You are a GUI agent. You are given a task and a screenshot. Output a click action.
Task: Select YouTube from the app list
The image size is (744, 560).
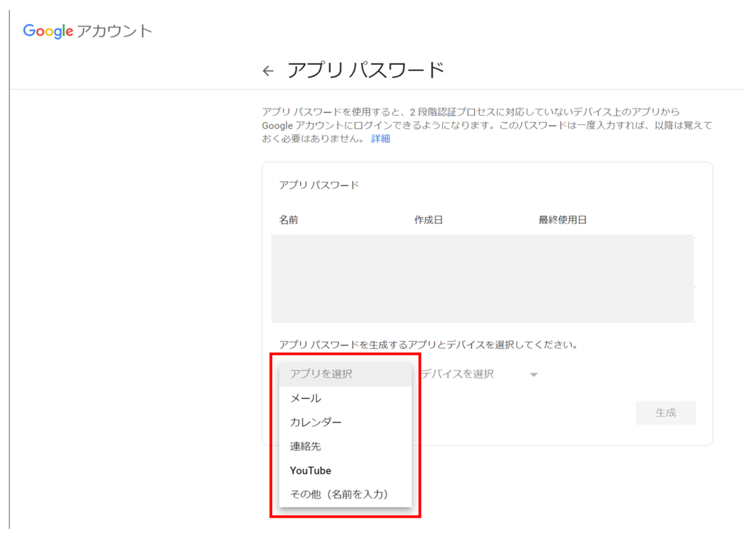[310, 471]
